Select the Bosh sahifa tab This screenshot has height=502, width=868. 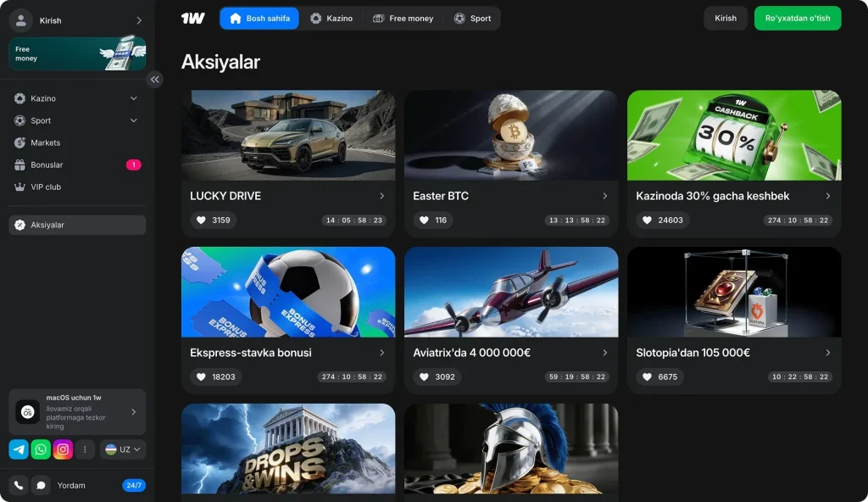pyautogui.click(x=259, y=19)
